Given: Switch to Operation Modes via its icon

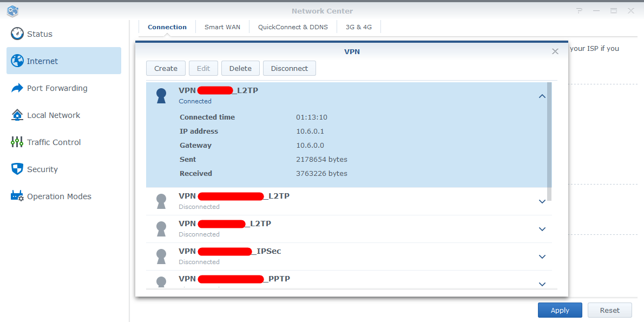Looking at the screenshot, I should [x=17, y=196].
